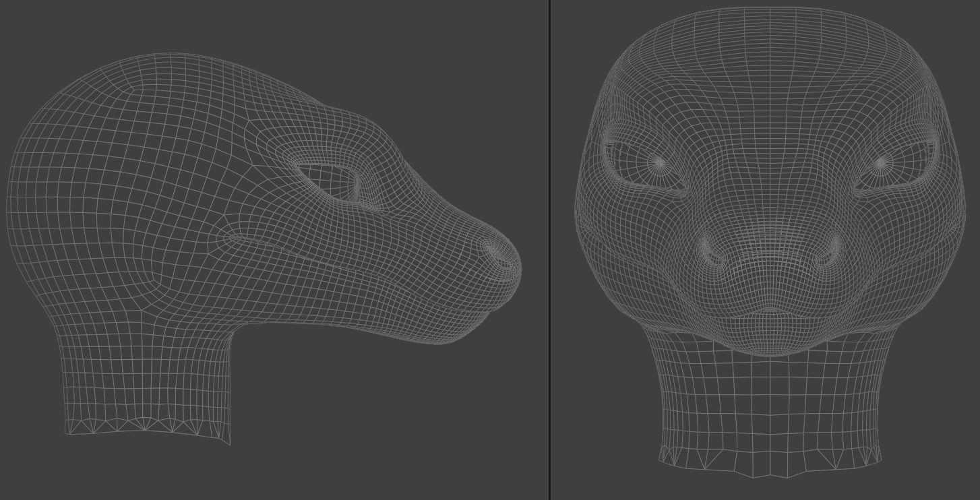Screen dimensions: 980x500
Task: Click the left nostril in the front view
Action: point(710,252)
